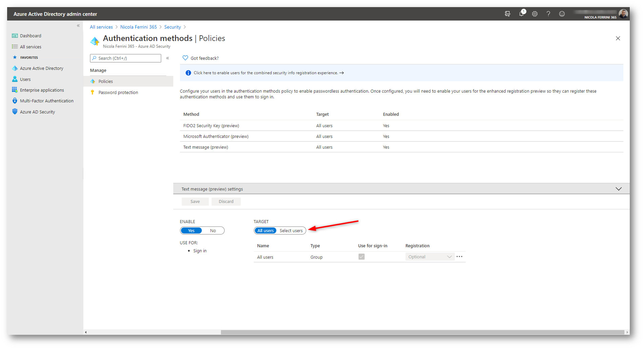Screen dimensions: 644x349
Task: Click inside the Search (Ctrl+/) field
Action: pos(125,58)
